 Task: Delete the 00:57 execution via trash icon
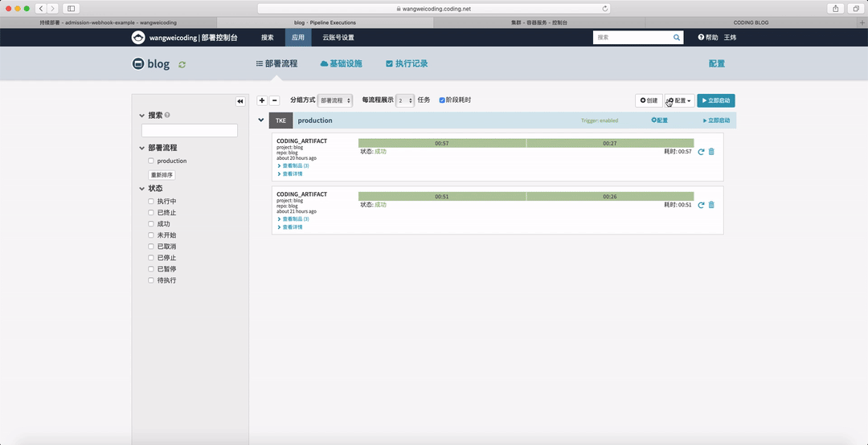click(711, 152)
